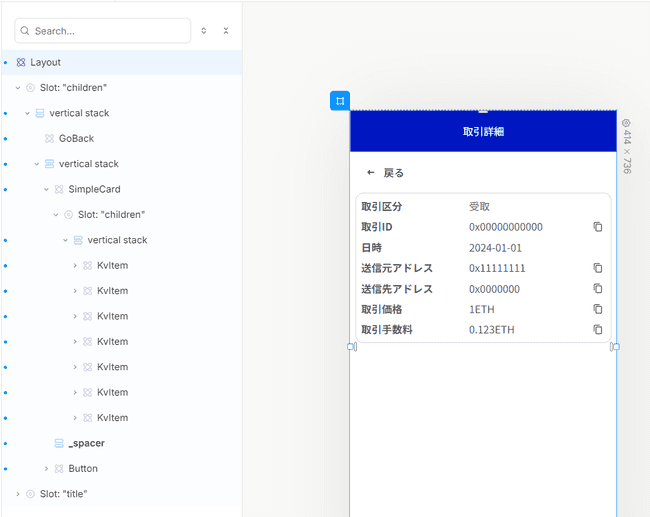This screenshot has width=650, height=517.
Task: Click the expand-all arrows icon beside search
Action: pyautogui.click(x=204, y=31)
